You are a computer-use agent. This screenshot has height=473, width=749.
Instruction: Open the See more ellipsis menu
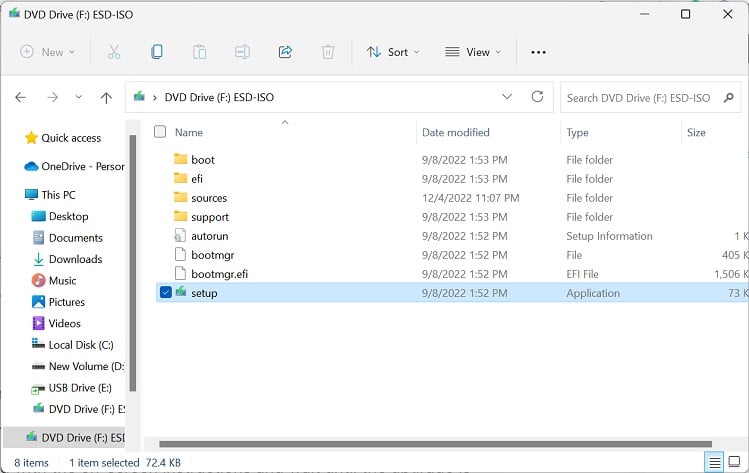coord(538,52)
